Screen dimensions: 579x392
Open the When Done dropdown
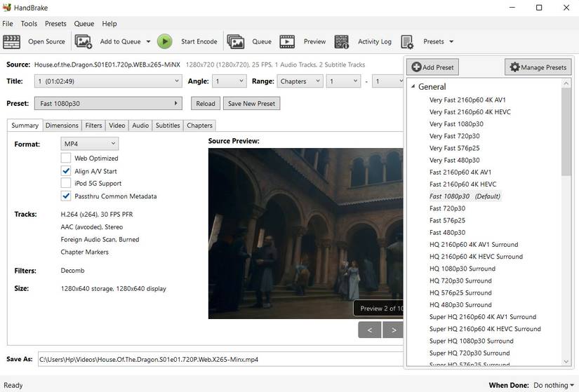click(554, 385)
